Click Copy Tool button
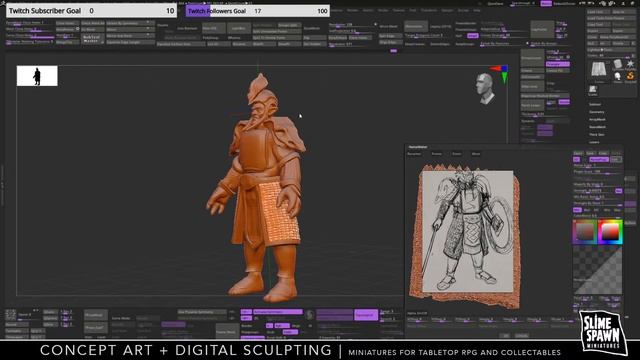The image size is (640, 360). 598,24
